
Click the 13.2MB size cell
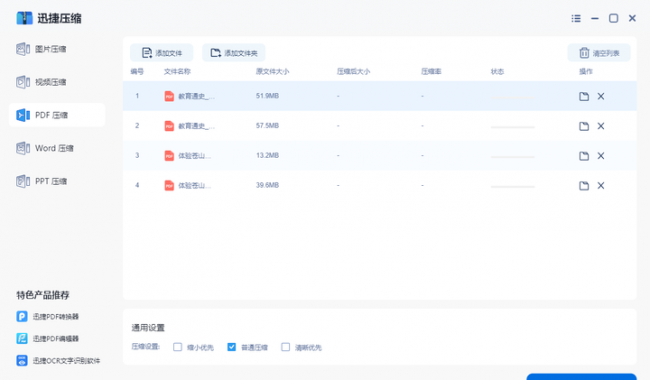pos(267,156)
